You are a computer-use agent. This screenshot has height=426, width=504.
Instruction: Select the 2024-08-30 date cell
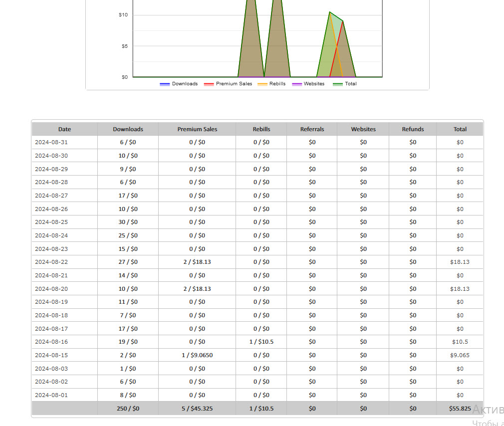tap(64, 156)
